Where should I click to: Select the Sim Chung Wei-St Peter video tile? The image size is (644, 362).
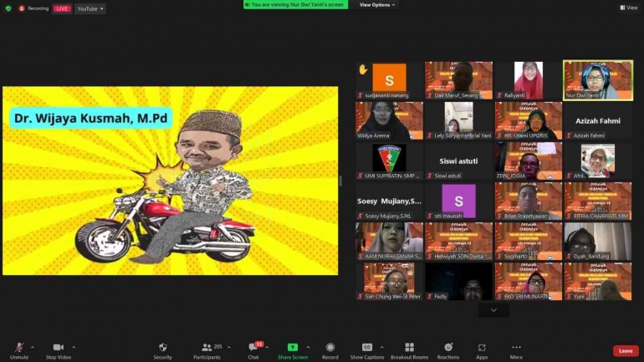pyautogui.click(x=390, y=282)
